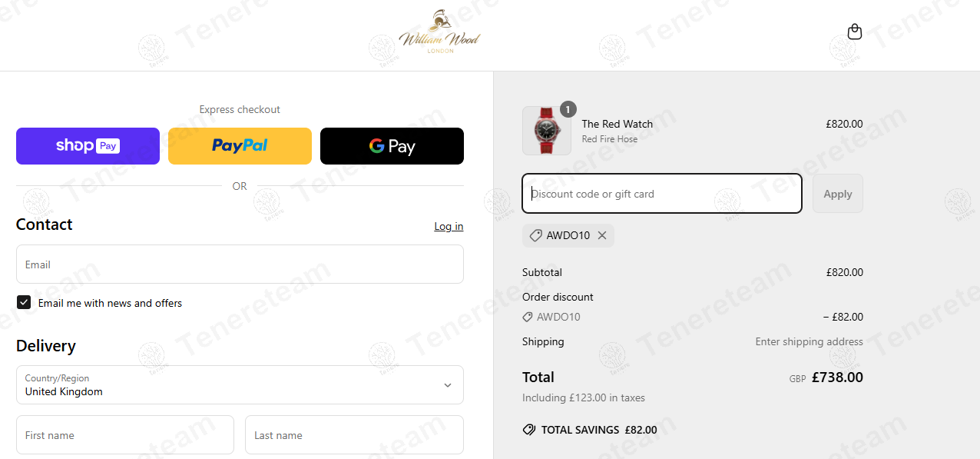The width and height of the screenshot is (980, 459).
Task: Click the Country/Region chevron arrow
Action: pos(448,385)
